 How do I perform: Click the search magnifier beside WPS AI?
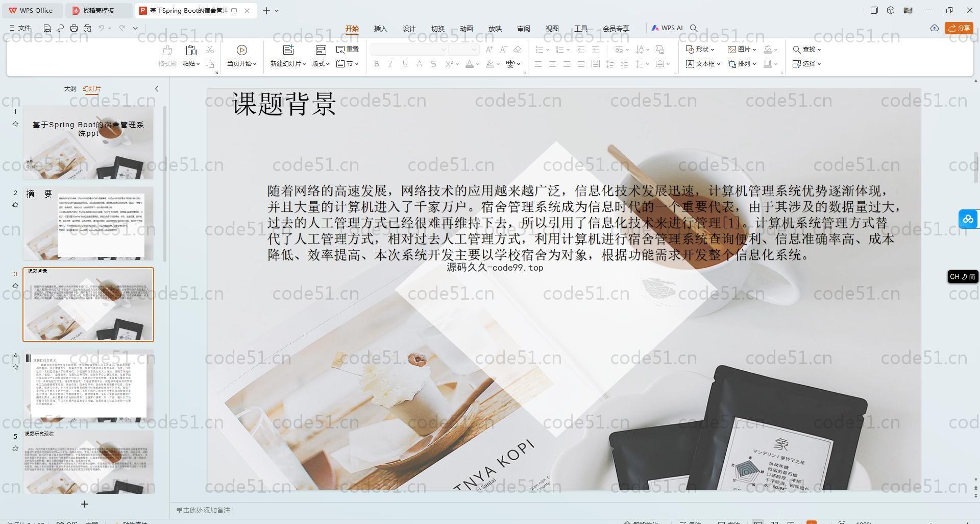coord(694,28)
